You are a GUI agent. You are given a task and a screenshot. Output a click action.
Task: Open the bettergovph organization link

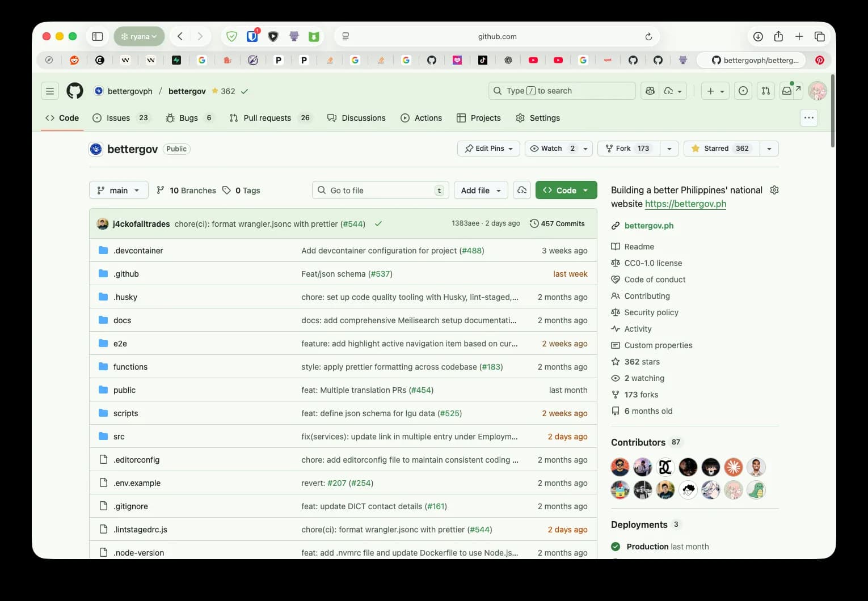pos(130,91)
